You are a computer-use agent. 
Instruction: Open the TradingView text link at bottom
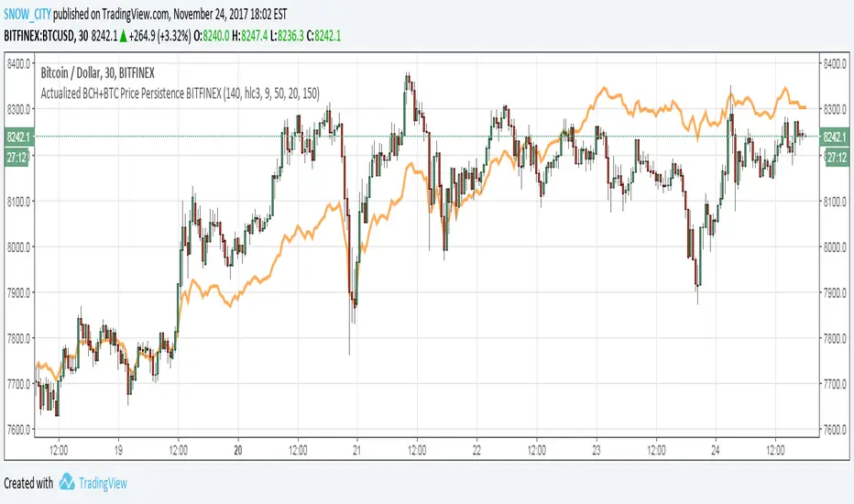click(x=103, y=483)
